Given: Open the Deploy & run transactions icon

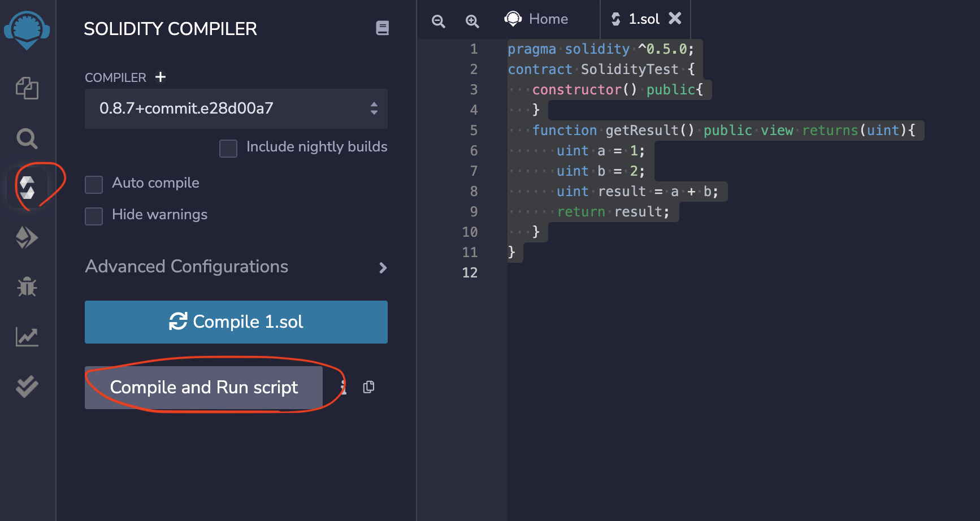Looking at the screenshot, I should (27, 237).
